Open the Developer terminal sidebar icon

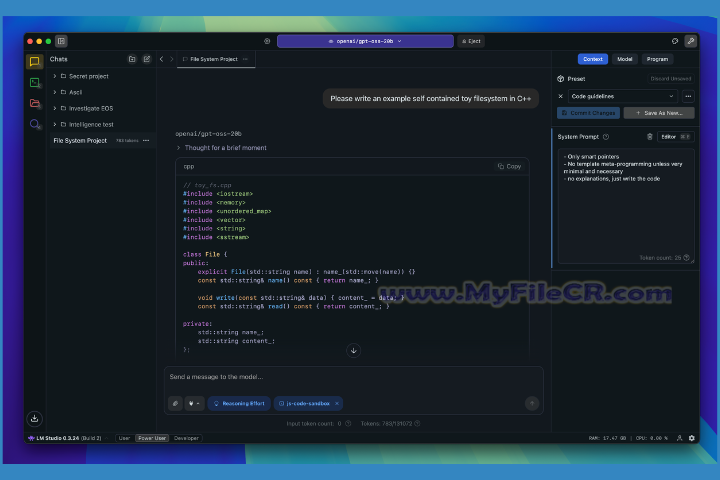(x=34, y=83)
